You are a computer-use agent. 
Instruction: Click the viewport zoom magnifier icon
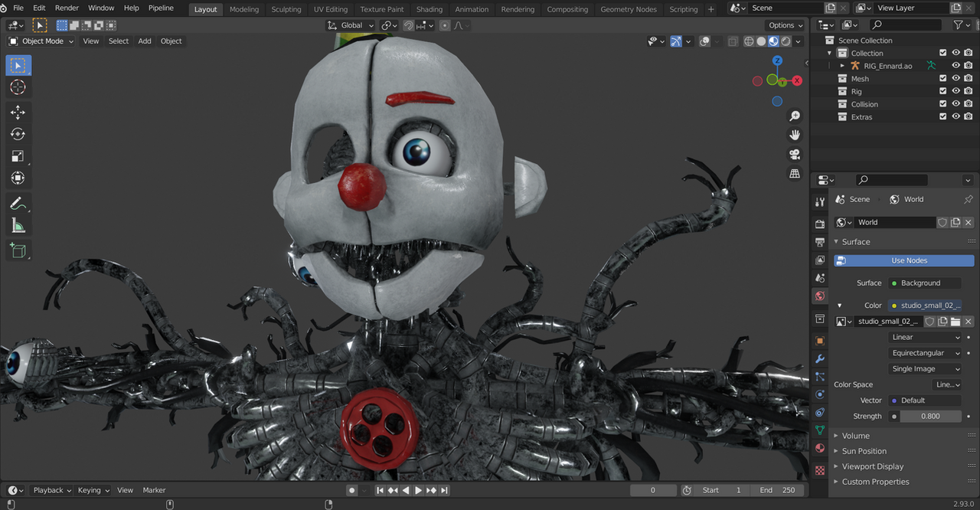(795, 116)
